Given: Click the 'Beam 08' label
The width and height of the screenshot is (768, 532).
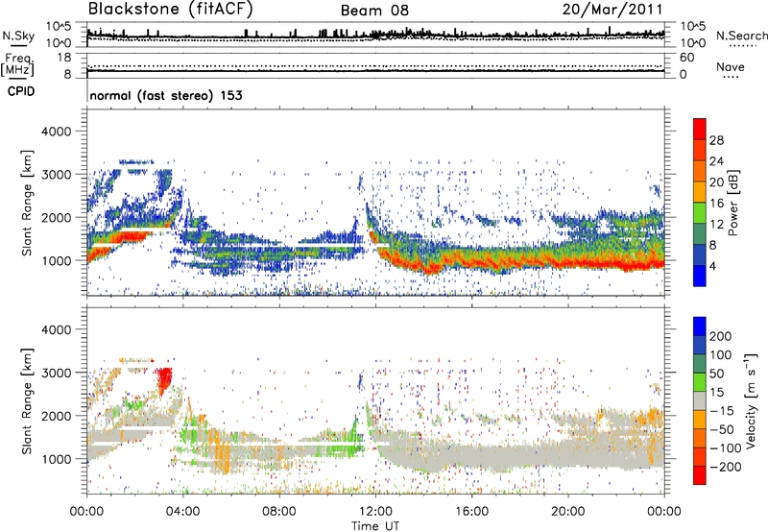Looking at the screenshot, I should click(374, 11).
